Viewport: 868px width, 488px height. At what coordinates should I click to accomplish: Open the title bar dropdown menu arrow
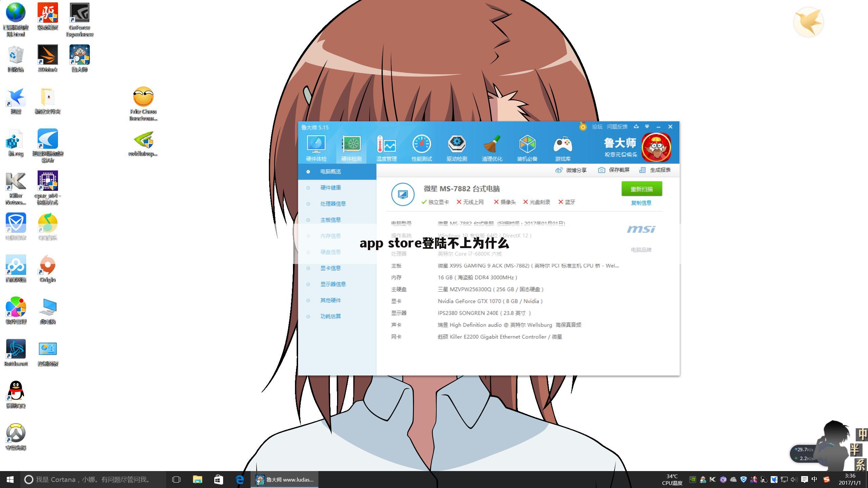[x=647, y=126]
